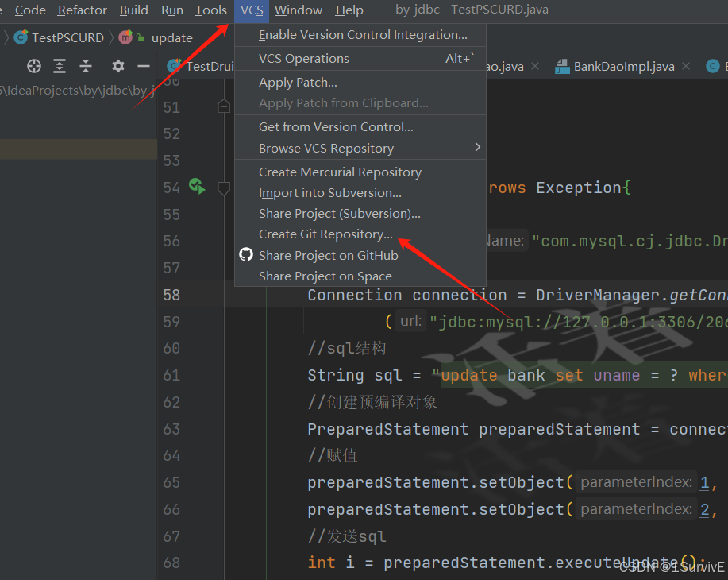This screenshot has width=728, height=580.
Task: Open the Tools menu
Action: [x=211, y=10]
